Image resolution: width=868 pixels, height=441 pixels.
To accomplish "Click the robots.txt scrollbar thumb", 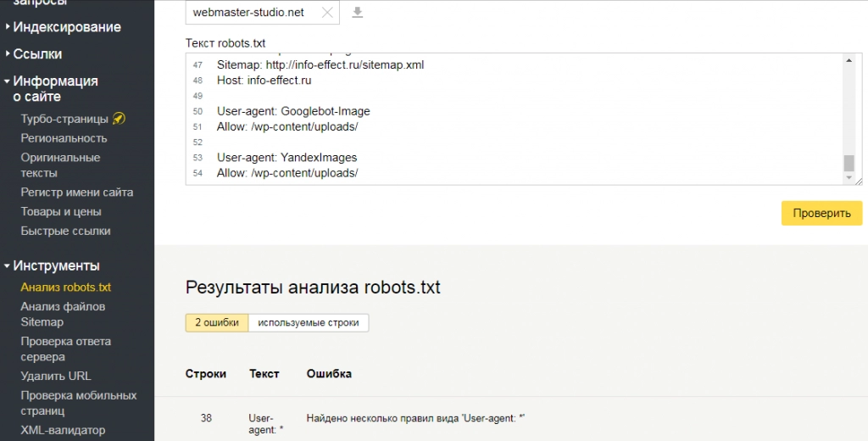I will click(849, 164).
